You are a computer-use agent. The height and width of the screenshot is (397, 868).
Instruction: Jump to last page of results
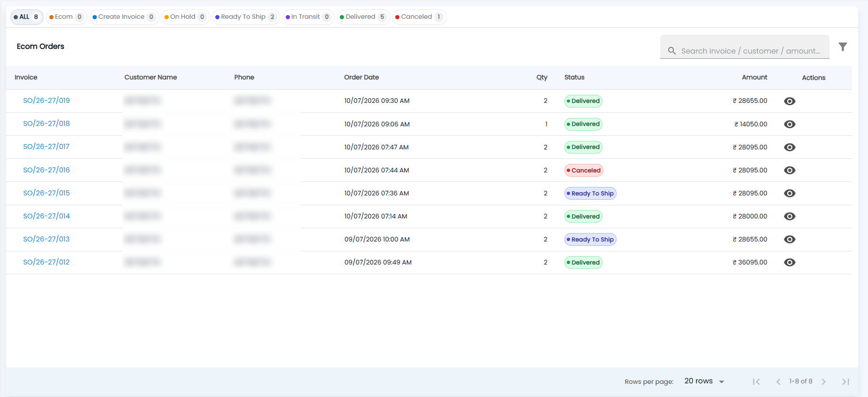845,381
